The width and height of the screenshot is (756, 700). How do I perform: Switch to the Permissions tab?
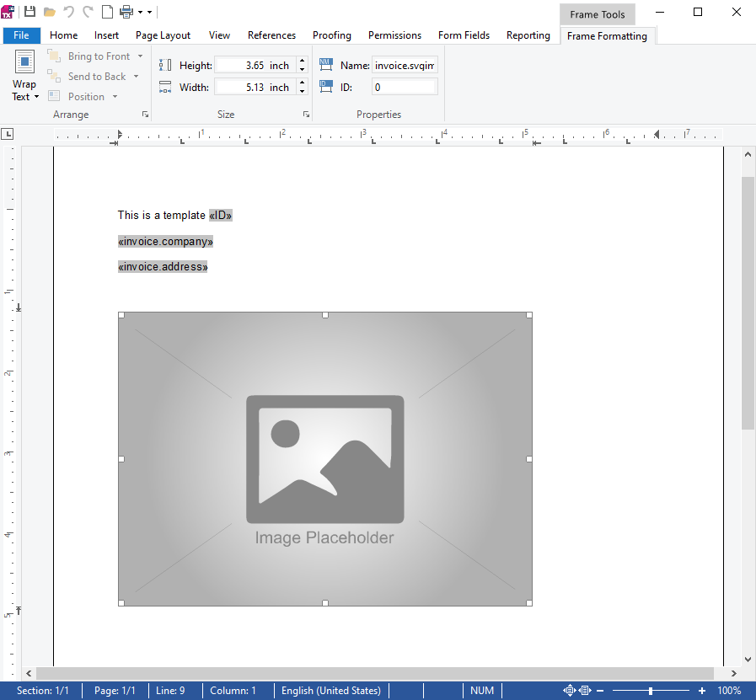point(395,35)
